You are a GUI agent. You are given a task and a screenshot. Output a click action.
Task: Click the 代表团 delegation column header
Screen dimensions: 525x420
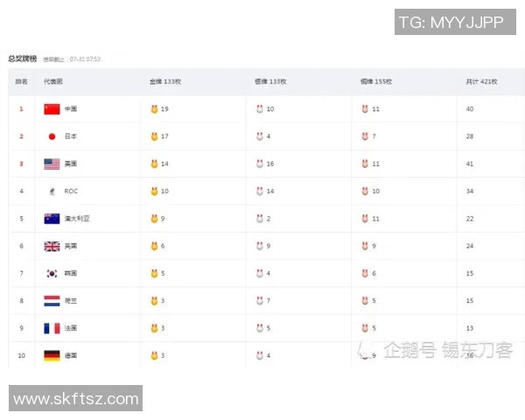[52, 81]
